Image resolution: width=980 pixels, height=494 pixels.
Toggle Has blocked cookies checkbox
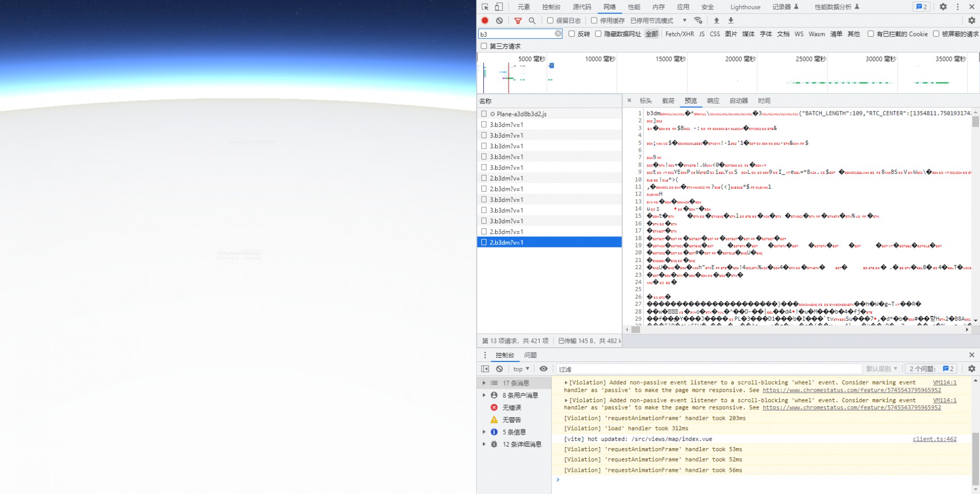871,34
